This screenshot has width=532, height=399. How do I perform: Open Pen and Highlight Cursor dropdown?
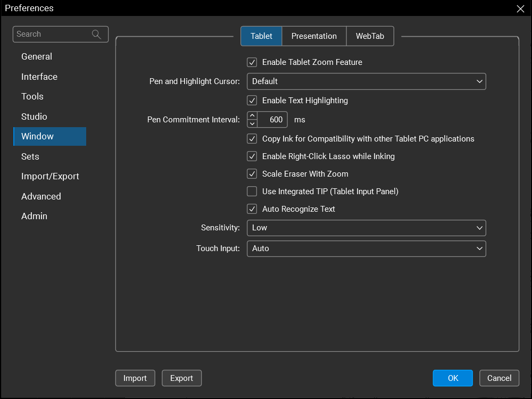[x=366, y=81]
